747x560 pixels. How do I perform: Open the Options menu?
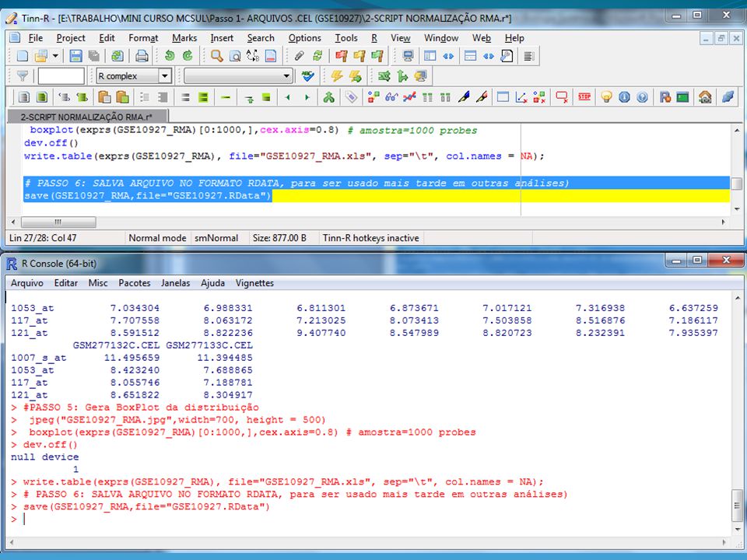304,38
